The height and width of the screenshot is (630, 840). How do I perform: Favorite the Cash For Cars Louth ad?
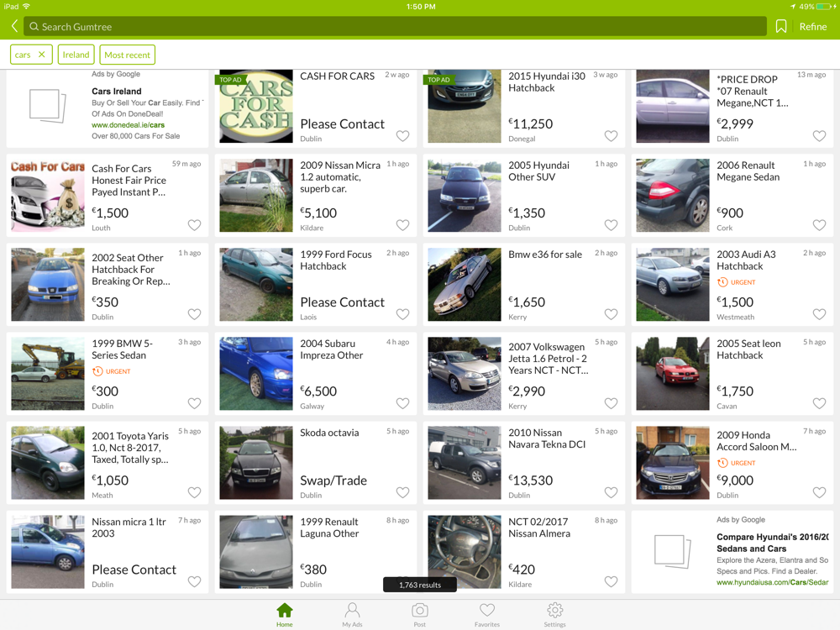point(195,225)
